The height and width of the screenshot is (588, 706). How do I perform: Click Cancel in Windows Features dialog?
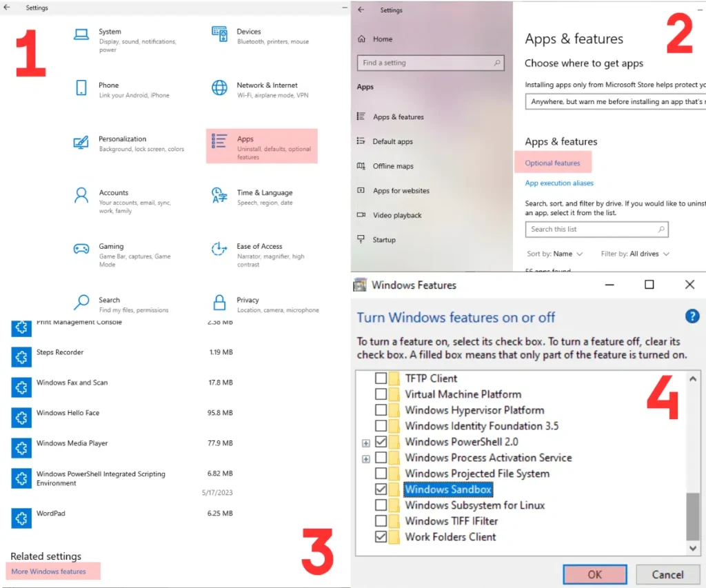pyautogui.click(x=667, y=574)
